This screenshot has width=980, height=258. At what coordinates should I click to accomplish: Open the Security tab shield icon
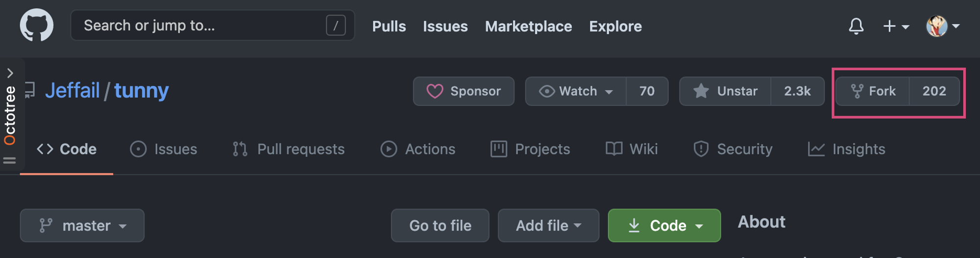point(701,149)
